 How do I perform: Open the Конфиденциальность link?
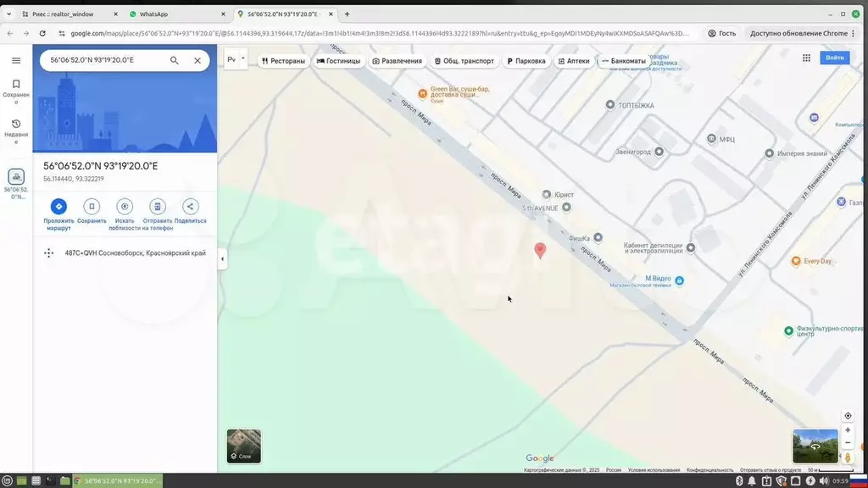tap(709, 470)
